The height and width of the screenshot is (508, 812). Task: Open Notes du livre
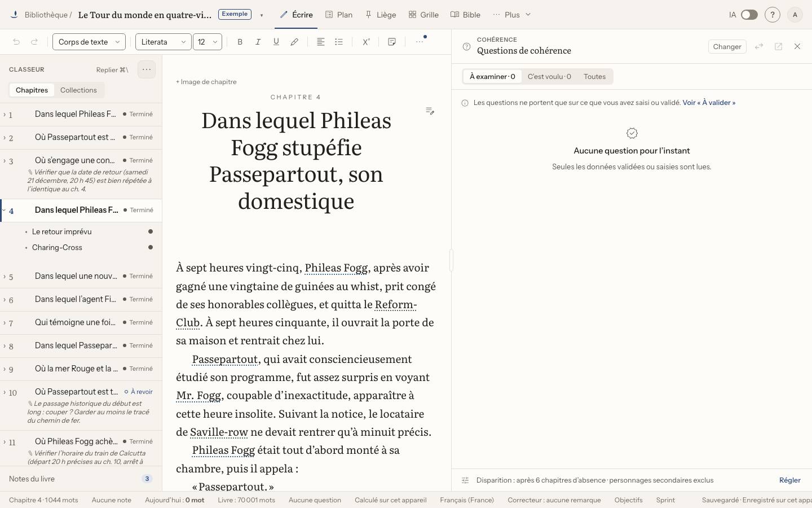pos(81,479)
